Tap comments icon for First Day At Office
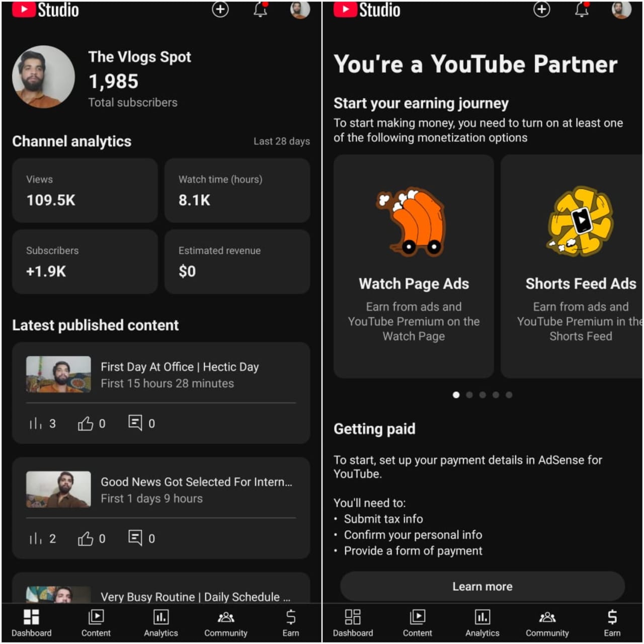Viewport: 644px width, 644px height. click(135, 423)
